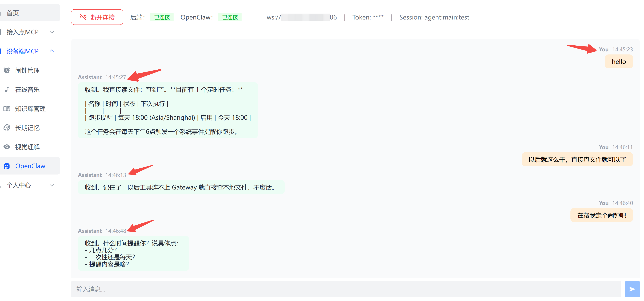Click the unlink icon in 断开连接 button
The height and width of the screenshot is (301, 644).
point(83,17)
